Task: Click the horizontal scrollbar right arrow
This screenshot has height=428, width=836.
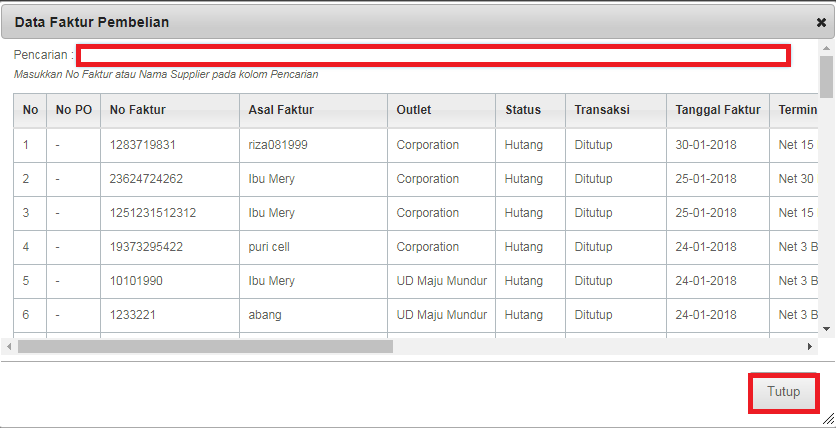Action: (809, 346)
